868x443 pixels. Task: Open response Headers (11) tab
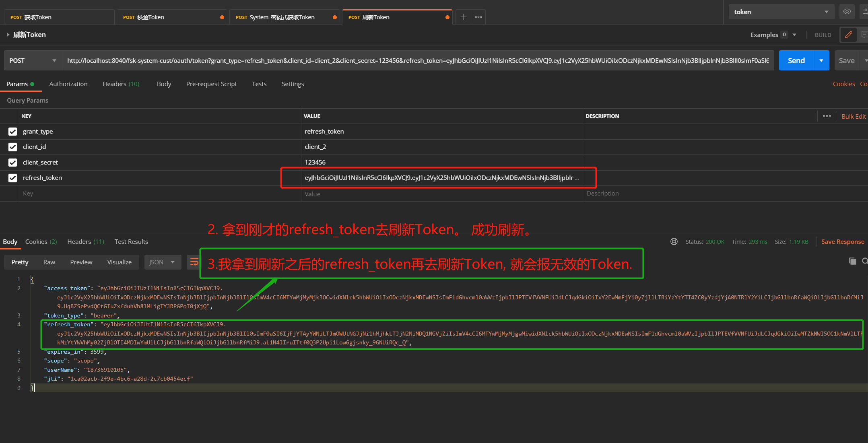pos(86,241)
